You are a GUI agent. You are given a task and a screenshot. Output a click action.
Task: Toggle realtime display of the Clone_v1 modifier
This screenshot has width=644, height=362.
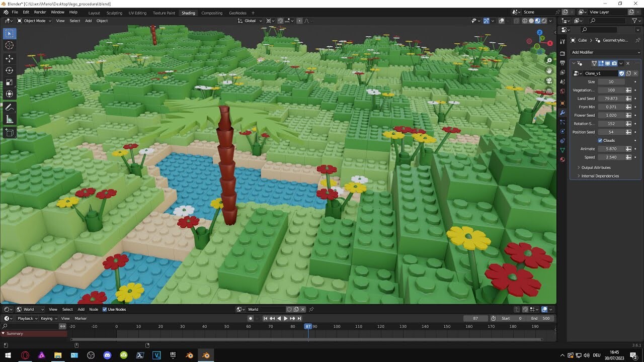(x=608, y=63)
